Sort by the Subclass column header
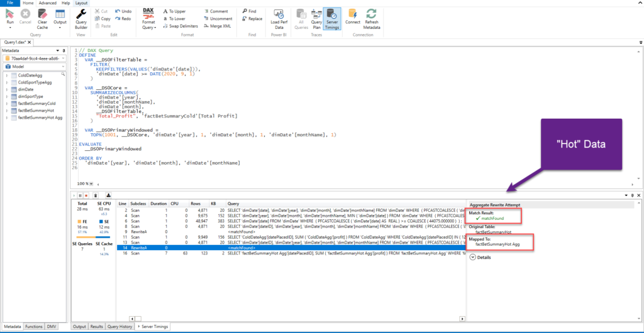 [x=138, y=204]
